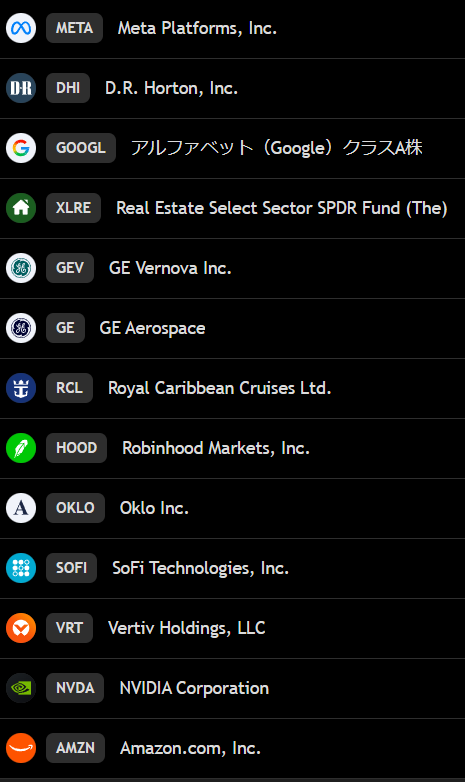This screenshot has width=465, height=782.
Task: Select the META ticker badge
Action: 74,28
